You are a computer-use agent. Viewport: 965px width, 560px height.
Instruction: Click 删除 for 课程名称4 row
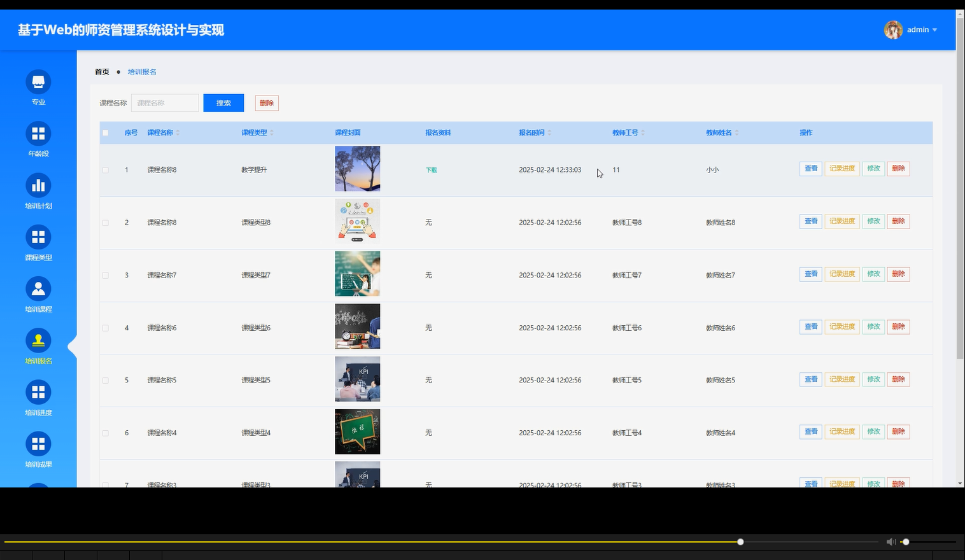(898, 432)
